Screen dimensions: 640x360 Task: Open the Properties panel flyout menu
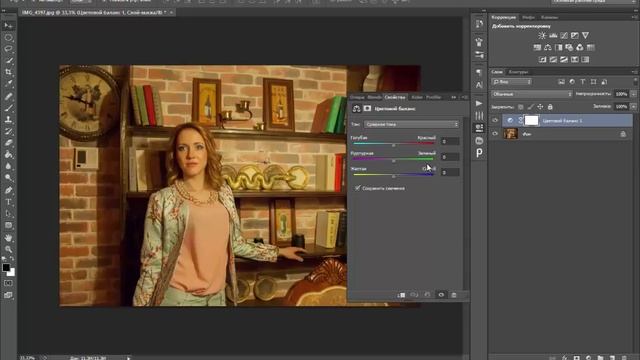click(x=464, y=98)
